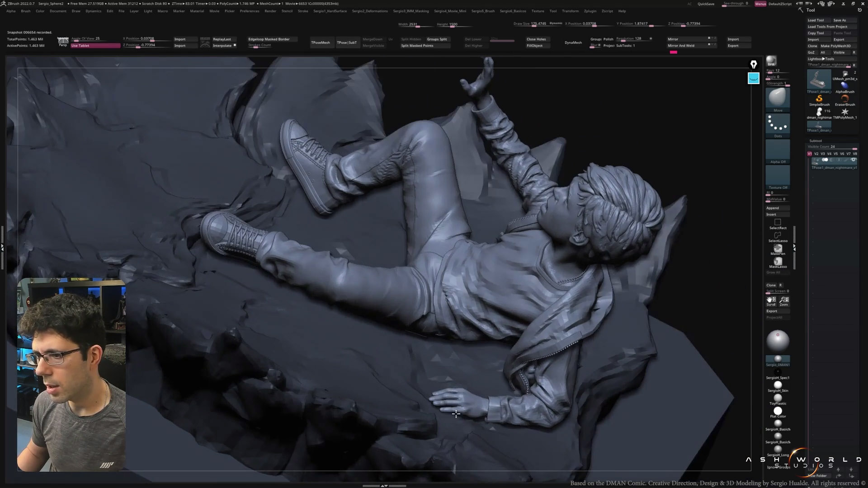The height and width of the screenshot is (488, 868).
Task: Toggle the Use Tablet option
Action: tap(95, 46)
